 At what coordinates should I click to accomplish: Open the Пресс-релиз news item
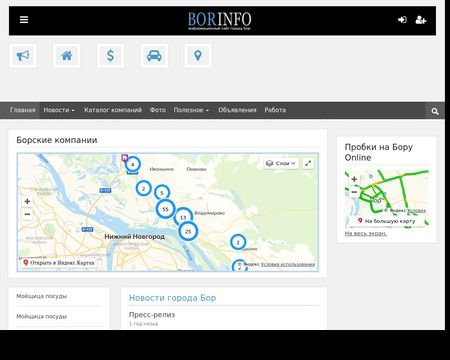pyautogui.click(x=152, y=314)
